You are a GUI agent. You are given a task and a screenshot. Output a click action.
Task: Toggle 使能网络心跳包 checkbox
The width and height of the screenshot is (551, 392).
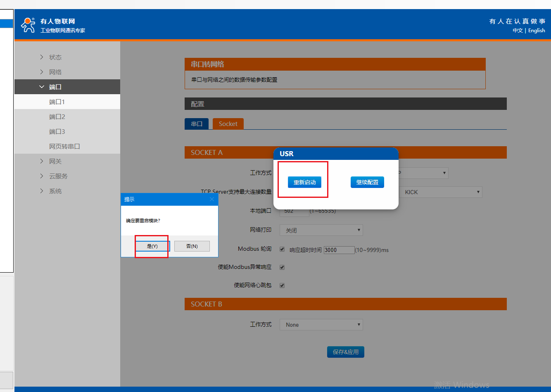pyautogui.click(x=282, y=285)
